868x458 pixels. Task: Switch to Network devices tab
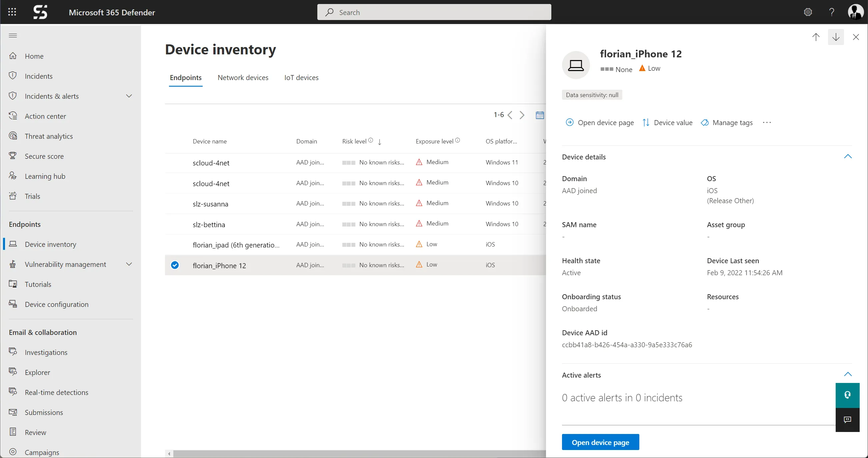(243, 78)
